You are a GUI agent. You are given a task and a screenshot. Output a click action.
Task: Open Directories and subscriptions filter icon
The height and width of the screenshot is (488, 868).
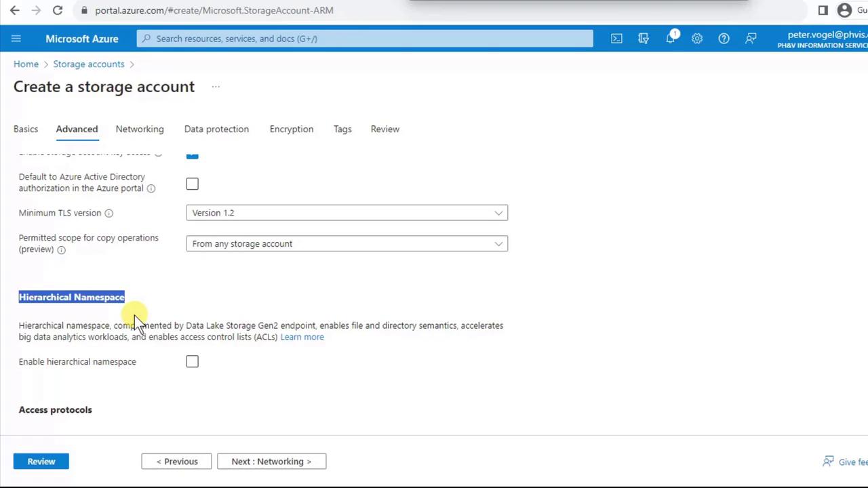coord(644,39)
